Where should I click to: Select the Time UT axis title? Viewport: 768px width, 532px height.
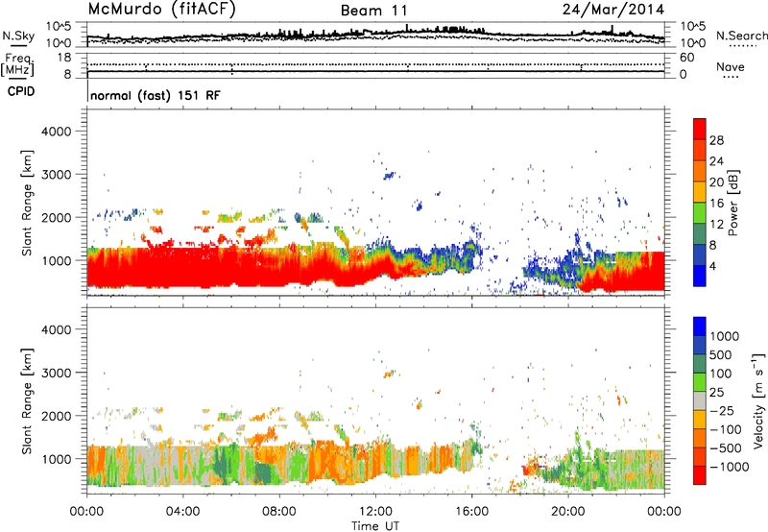pos(375,526)
